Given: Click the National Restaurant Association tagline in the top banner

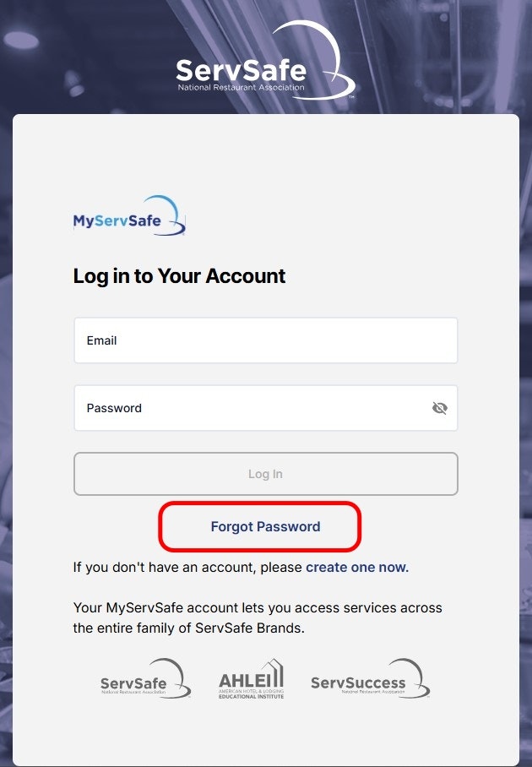Looking at the screenshot, I should 241,87.
